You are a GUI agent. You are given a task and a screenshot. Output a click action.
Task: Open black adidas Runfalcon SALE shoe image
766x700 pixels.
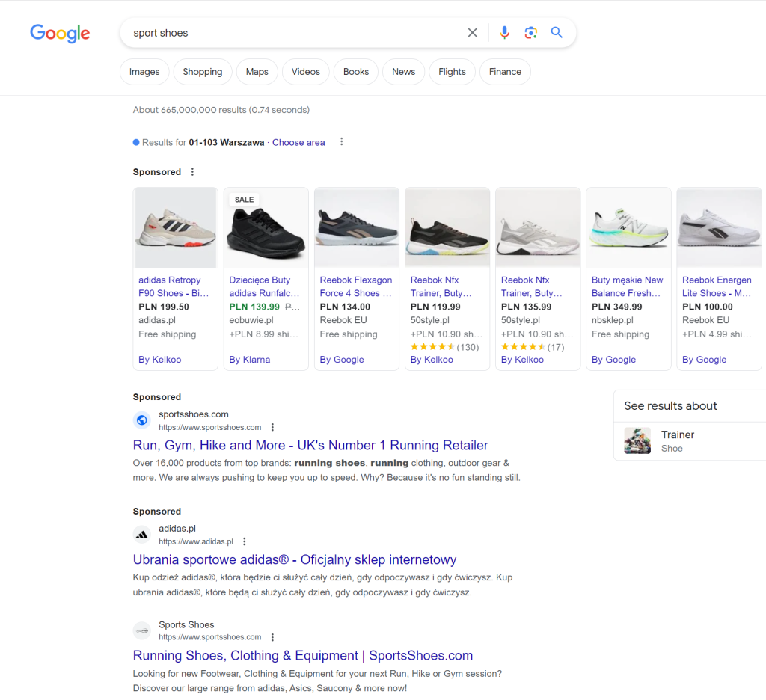pos(266,228)
